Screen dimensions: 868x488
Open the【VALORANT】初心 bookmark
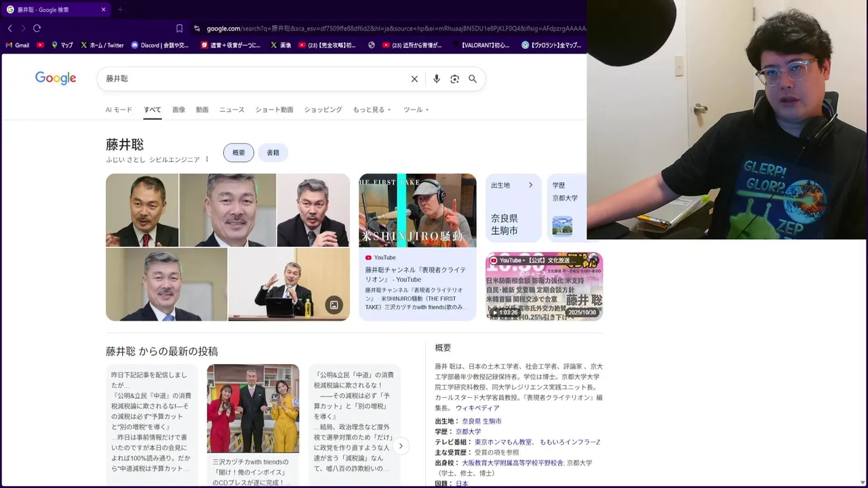coord(480,45)
